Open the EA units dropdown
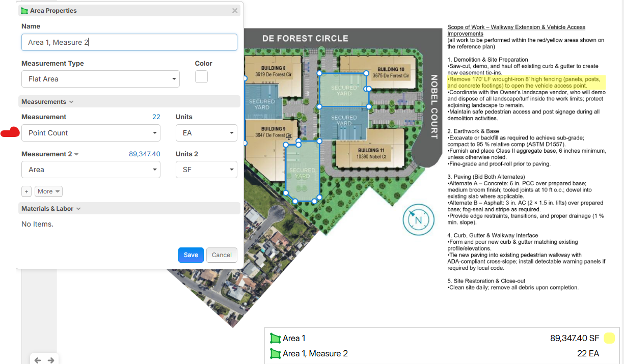Image resolution: width=624 pixels, height=364 pixels. click(x=206, y=133)
